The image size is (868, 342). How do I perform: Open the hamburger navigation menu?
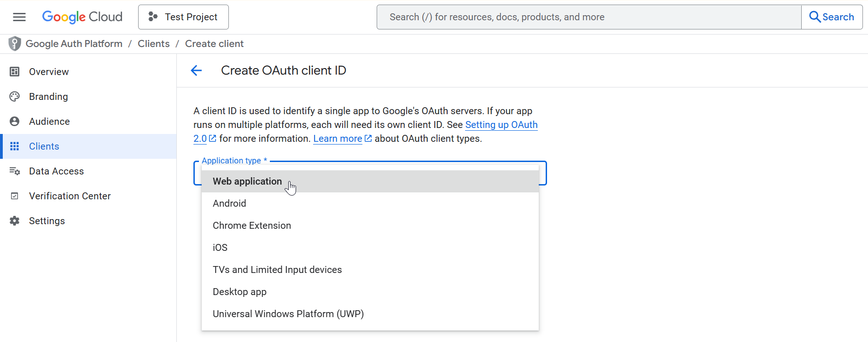[x=19, y=17]
